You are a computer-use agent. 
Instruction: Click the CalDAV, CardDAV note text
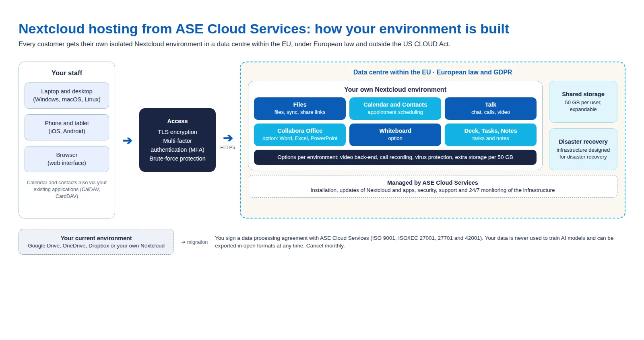point(67,190)
